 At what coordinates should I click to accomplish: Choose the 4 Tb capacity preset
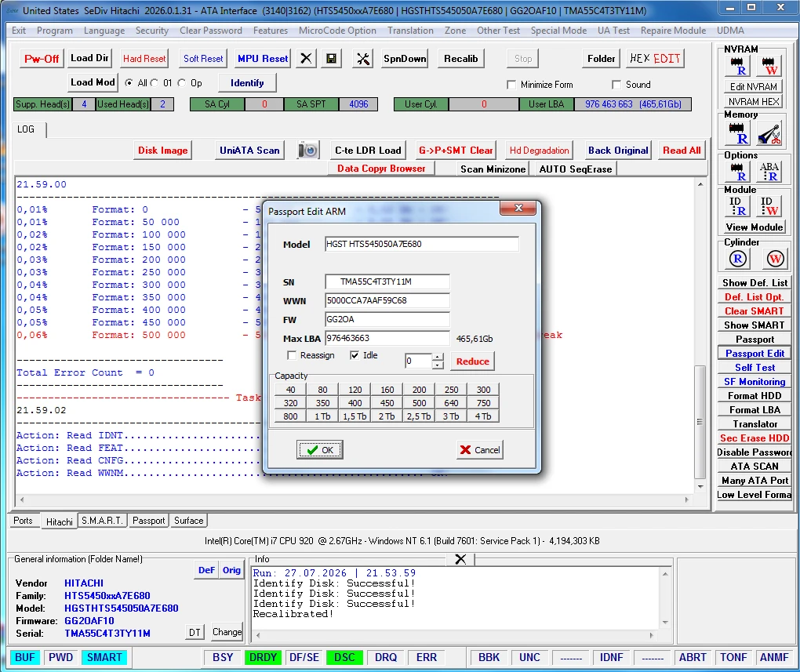click(483, 416)
